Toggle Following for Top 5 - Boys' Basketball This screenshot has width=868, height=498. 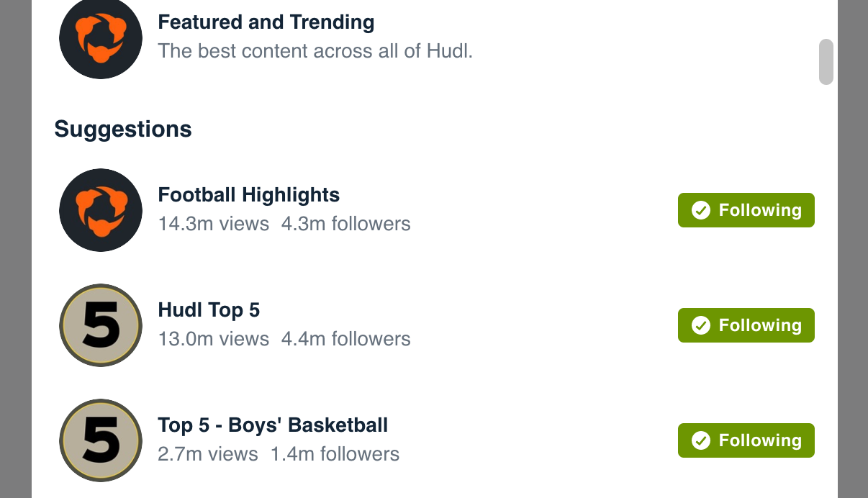point(746,440)
